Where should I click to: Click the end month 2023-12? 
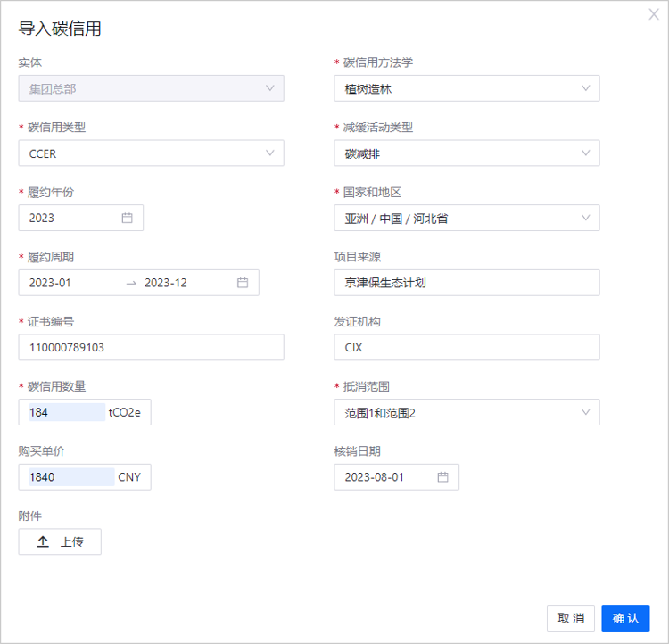166,283
